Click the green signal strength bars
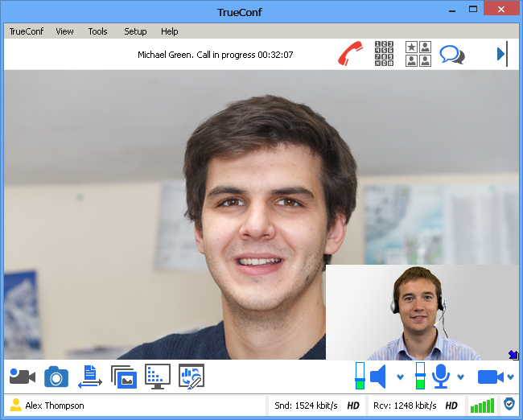This screenshot has height=420, width=523. [482, 406]
